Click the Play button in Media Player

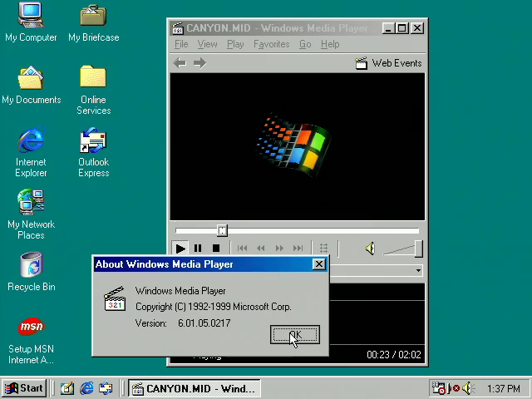180,249
